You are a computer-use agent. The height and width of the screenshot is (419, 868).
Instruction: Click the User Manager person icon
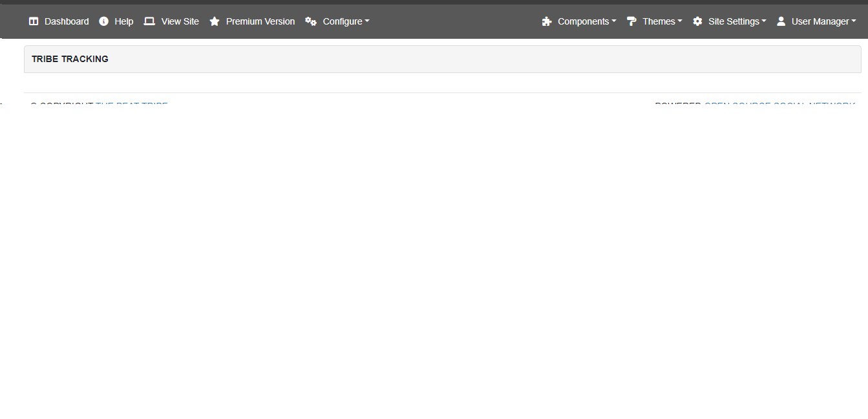tap(781, 21)
